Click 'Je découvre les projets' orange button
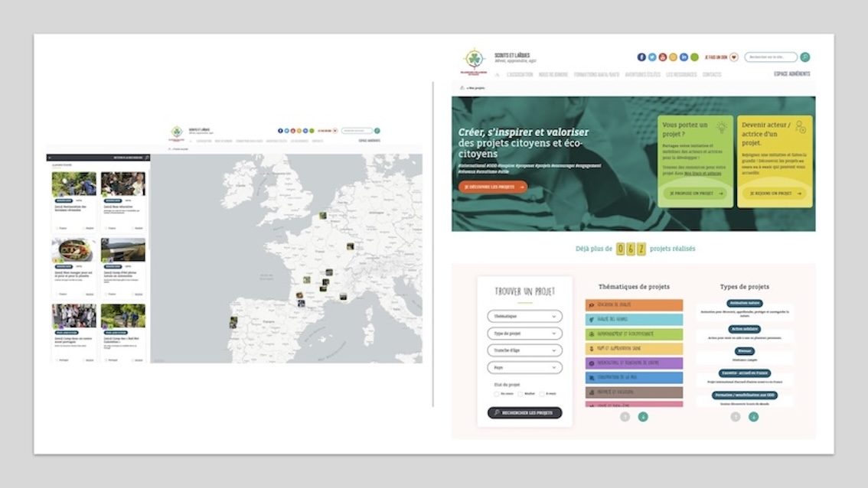This screenshot has height=488, width=868. [492, 187]
